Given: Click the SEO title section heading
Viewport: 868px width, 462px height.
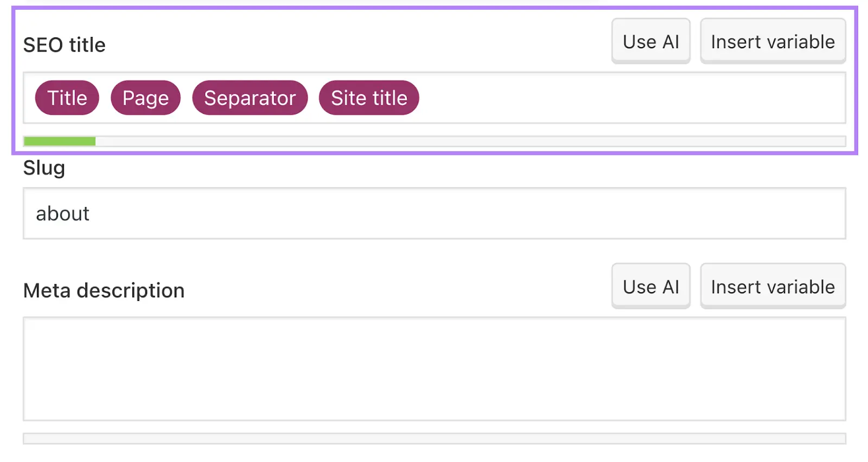Looking at the screenshot, I should coord(64,44).
